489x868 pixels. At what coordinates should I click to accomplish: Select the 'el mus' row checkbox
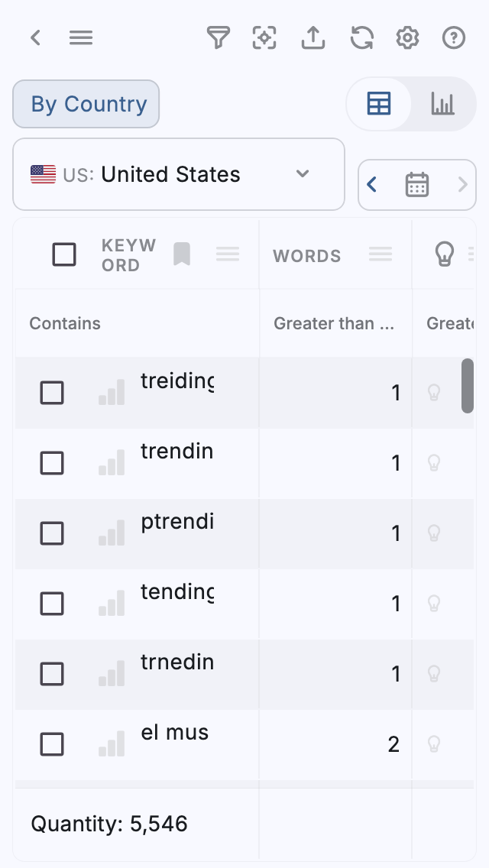(x=52, y=743)
